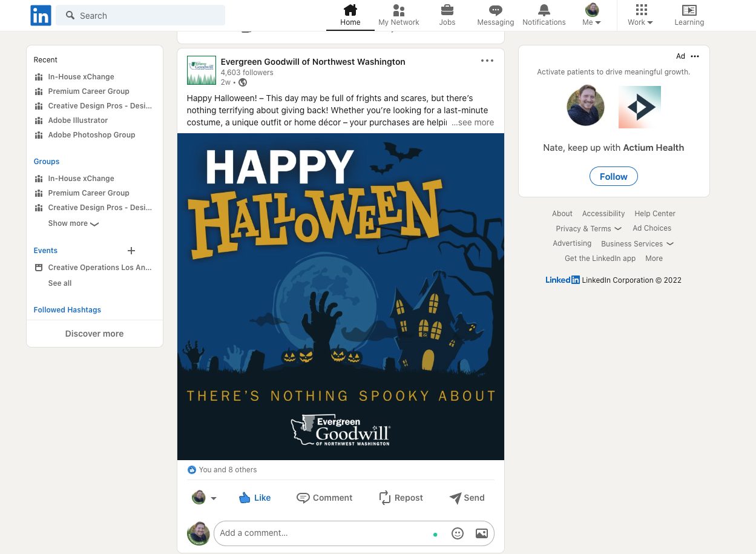756x554 pixels.
Task: Repost the Halloween post
Action: point(401,498)
